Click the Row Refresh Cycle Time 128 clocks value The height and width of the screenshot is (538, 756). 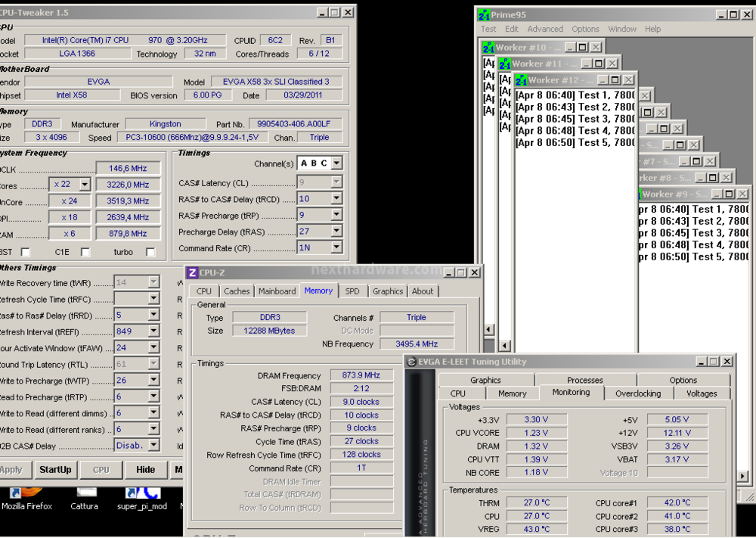[361, 454]
